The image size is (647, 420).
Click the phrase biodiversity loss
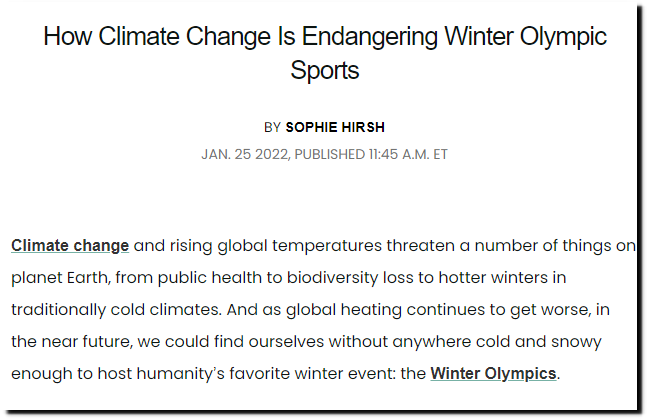(x=350, y=278)
